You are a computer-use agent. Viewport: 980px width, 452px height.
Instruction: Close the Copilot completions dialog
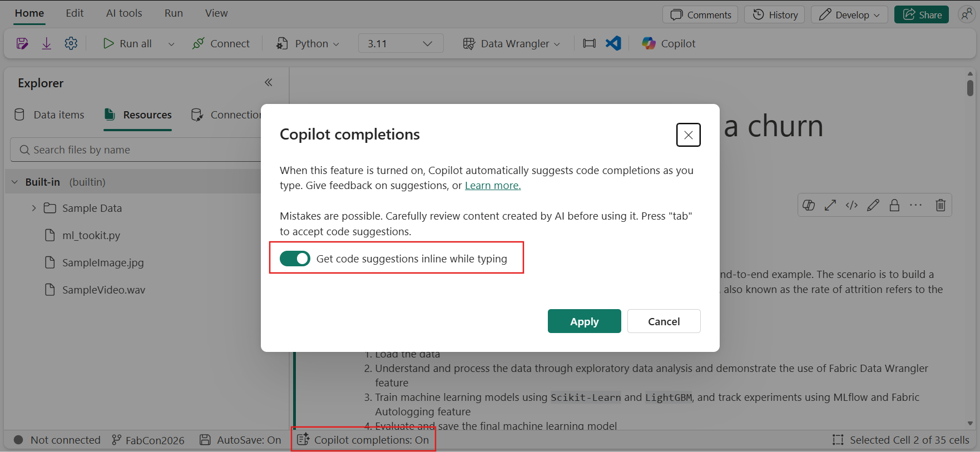pos(688,135)
